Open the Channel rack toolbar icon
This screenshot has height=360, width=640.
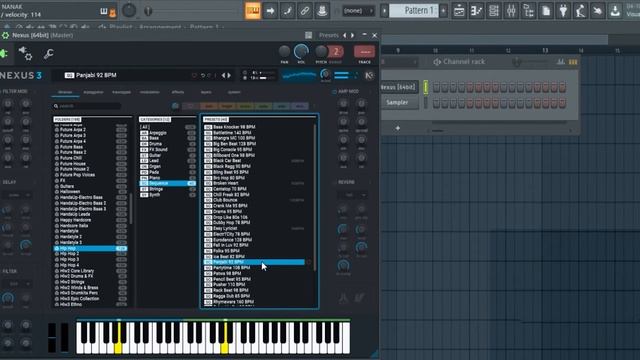[x=493, y=11]
